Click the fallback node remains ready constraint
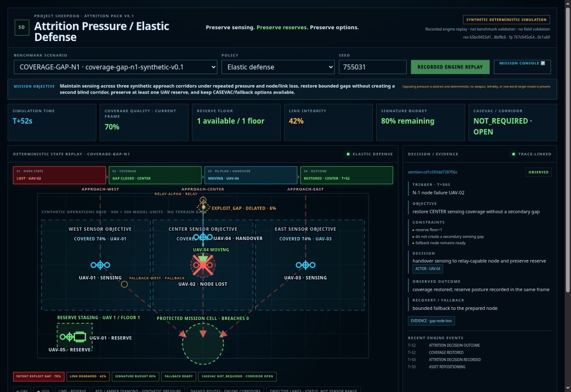The width and height of the screenshot is (571, 392). [x=441, y=243]
